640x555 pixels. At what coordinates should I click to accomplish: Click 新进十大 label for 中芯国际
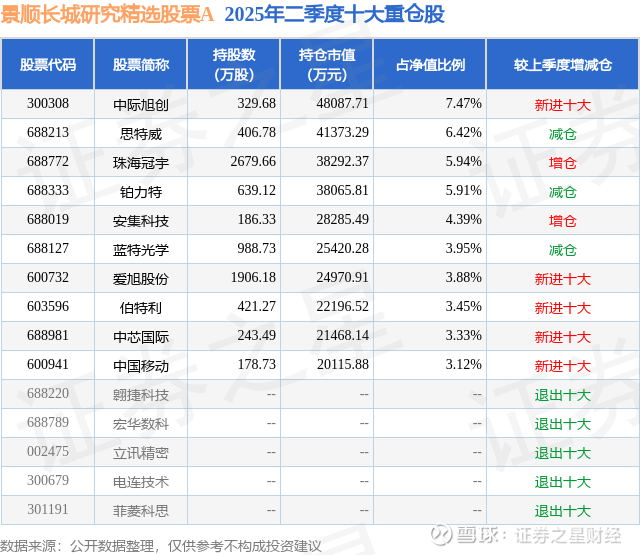tap(562, 337)
